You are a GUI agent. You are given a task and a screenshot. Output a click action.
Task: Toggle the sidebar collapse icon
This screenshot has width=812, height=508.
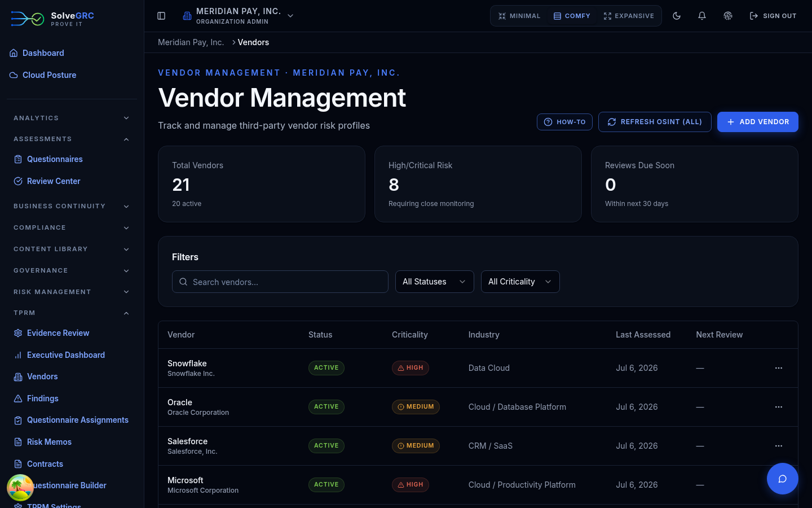tap(161, 16)
